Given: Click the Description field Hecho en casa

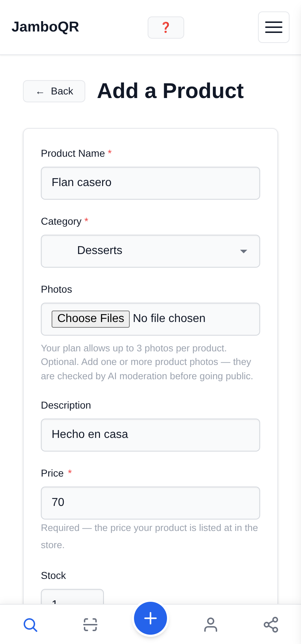Looking at the screenshot, I should coord(150,435).
